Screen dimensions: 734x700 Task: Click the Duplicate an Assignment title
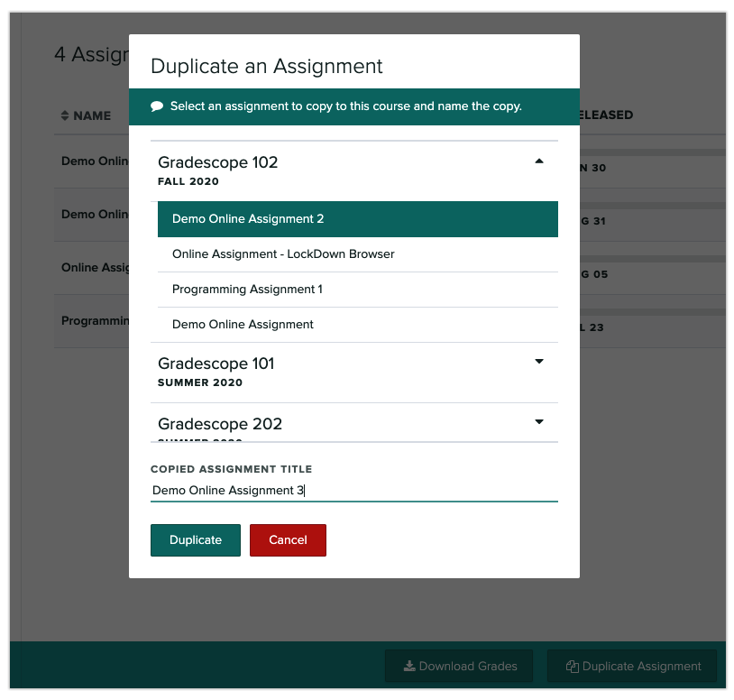pos(266,67)
